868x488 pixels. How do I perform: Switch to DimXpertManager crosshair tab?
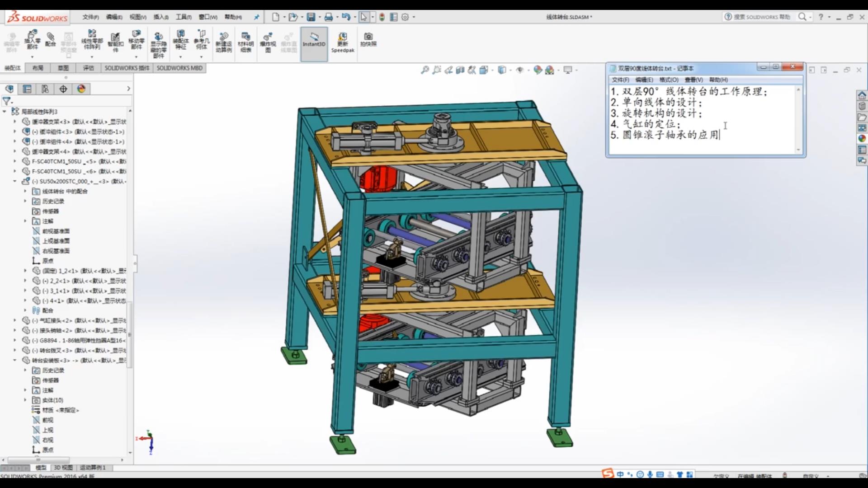(63, 89)
